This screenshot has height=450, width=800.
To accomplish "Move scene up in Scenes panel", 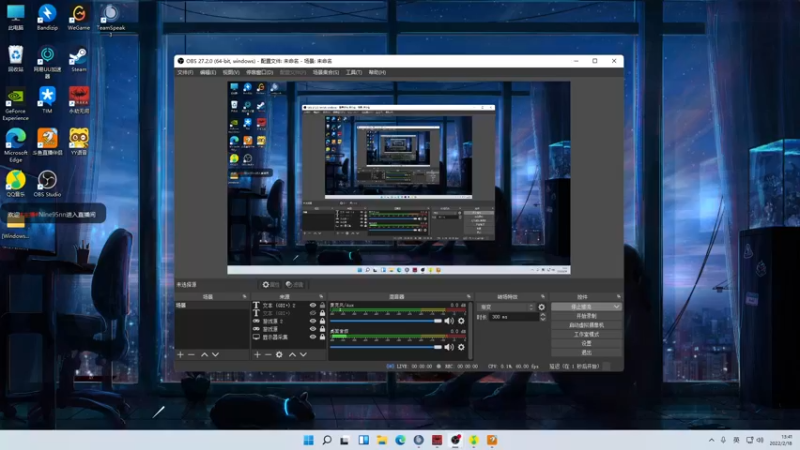I will [x=204, y=355].
